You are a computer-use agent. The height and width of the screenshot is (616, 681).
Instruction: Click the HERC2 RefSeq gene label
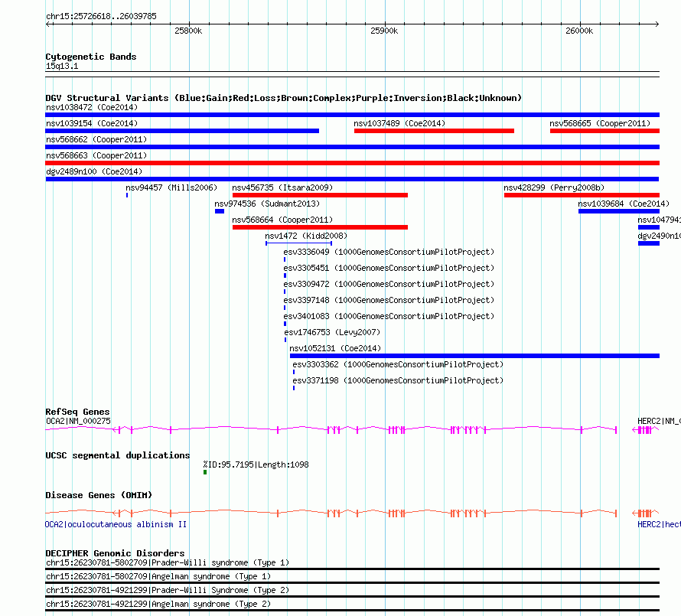click(x=659, y=421)
